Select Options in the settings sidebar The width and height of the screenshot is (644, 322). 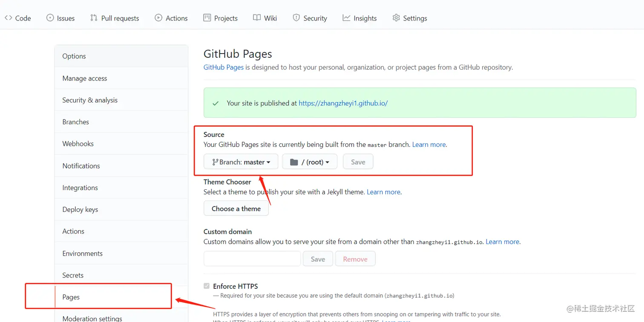[x=121, y=56]
